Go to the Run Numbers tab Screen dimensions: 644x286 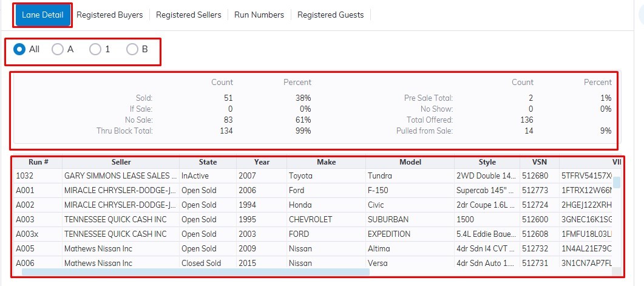pos(259,15)
